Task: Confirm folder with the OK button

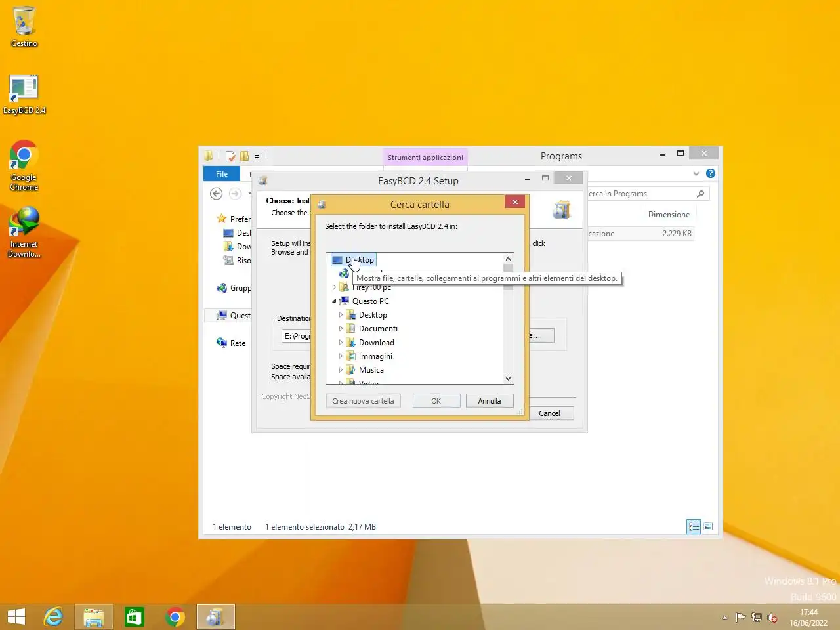Action: (436, 401)
